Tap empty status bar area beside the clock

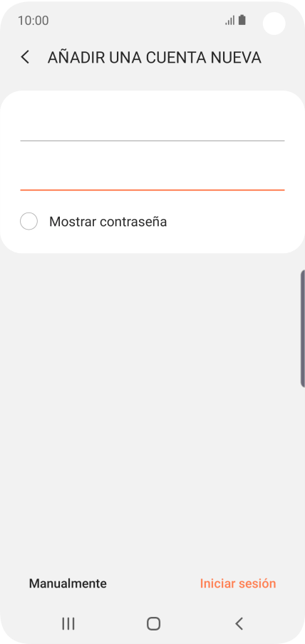pyautogui.click(x=135, y=21)
